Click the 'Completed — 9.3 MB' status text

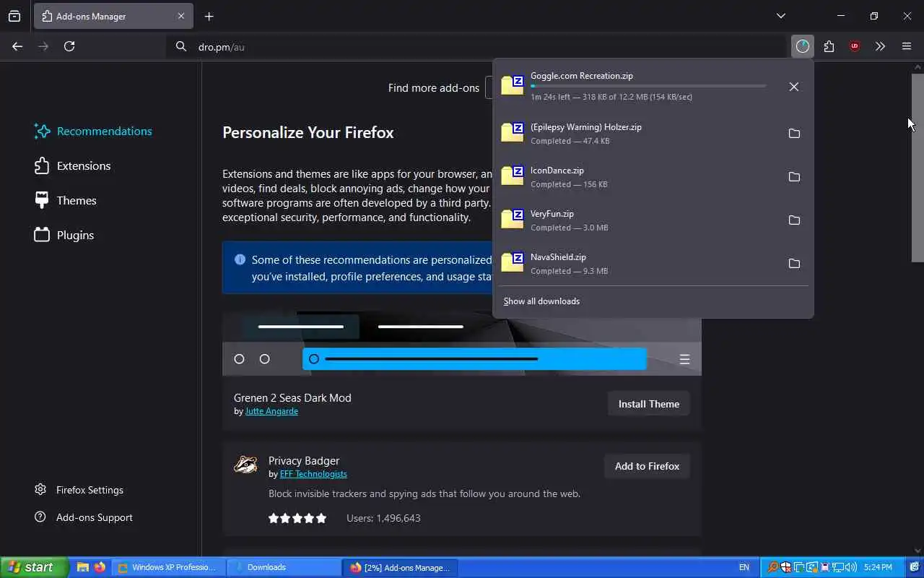pos(569,271)
